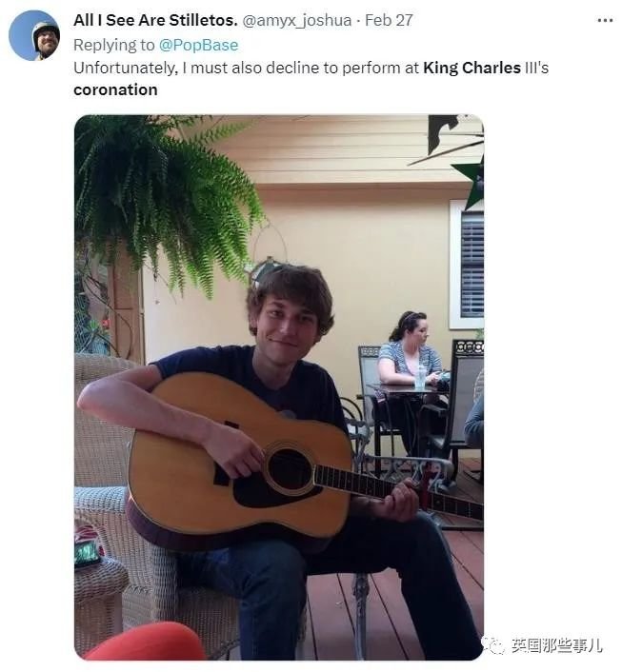
Task: Open the three-dot more options menu
Action: pyautogui.click(x=605, y=21)
